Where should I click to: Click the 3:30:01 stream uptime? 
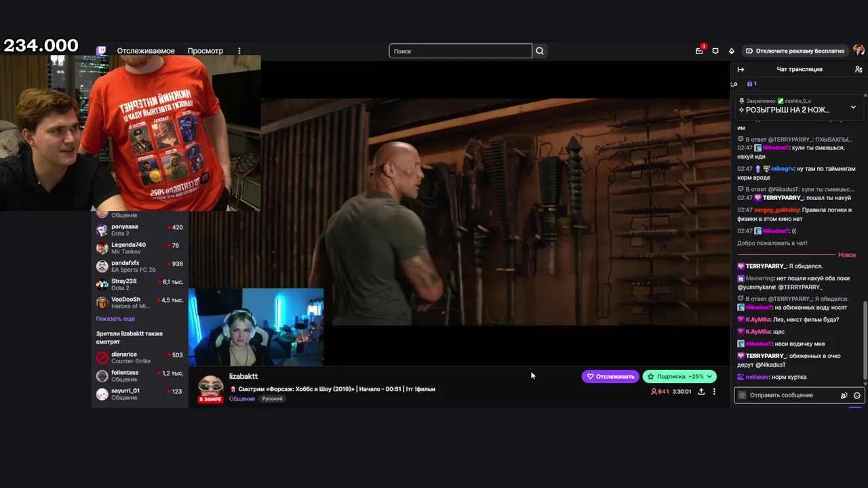tap(682, 392)
